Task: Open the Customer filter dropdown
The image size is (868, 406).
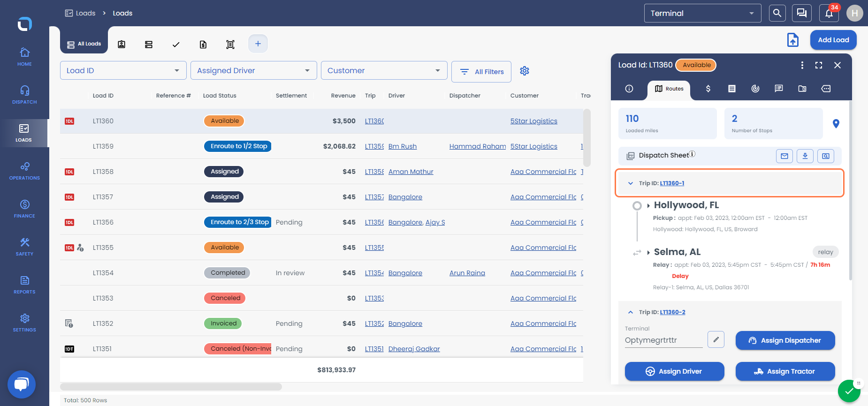Action: (384, 70)
